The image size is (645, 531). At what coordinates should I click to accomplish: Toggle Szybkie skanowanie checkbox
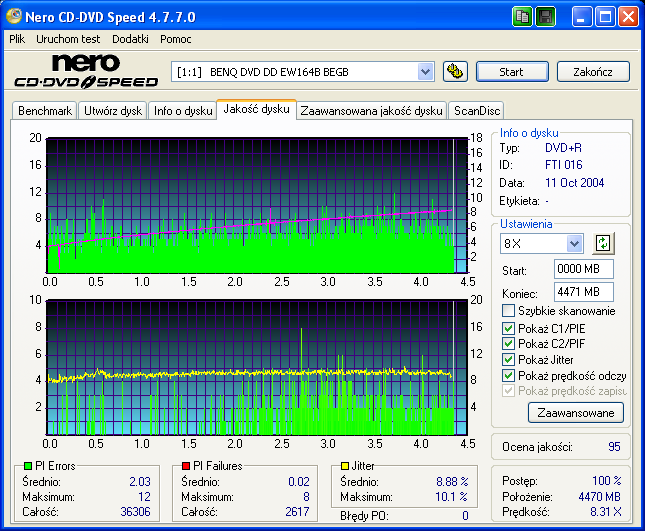[x=508, y=311]
